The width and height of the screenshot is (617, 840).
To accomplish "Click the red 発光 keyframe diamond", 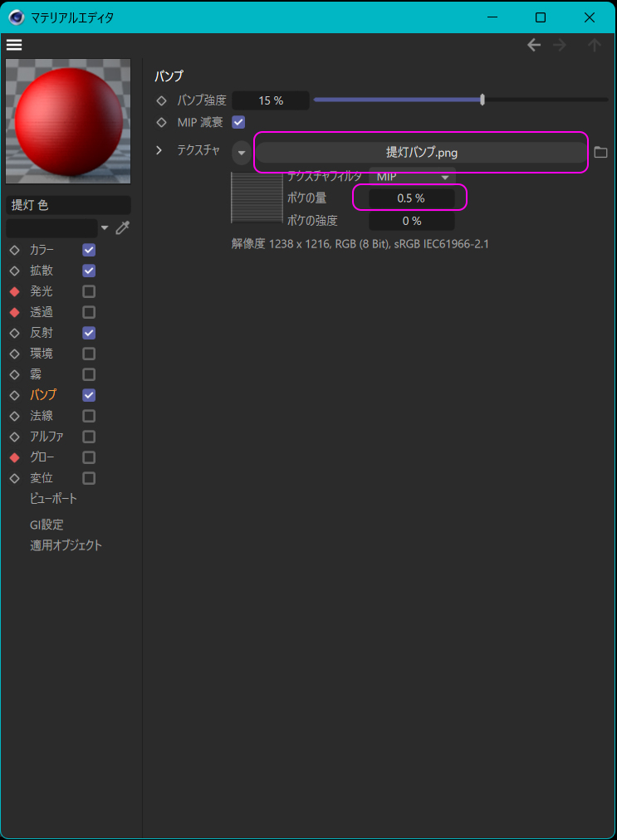I will pos(14,291).
